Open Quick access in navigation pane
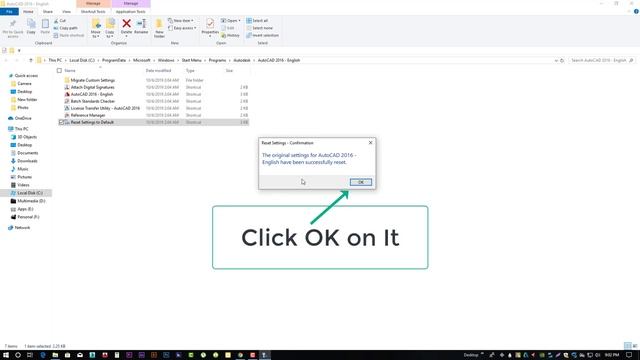 pyautogui.click(x=26, y=76)
